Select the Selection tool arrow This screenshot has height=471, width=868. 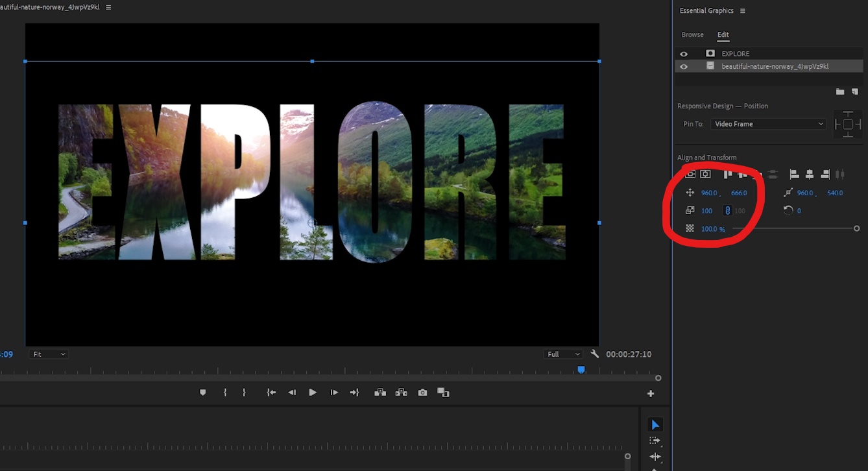point(655,425)
